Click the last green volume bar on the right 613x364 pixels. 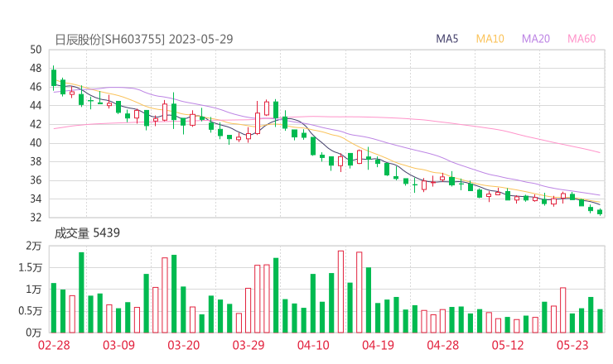click(600, 321)
